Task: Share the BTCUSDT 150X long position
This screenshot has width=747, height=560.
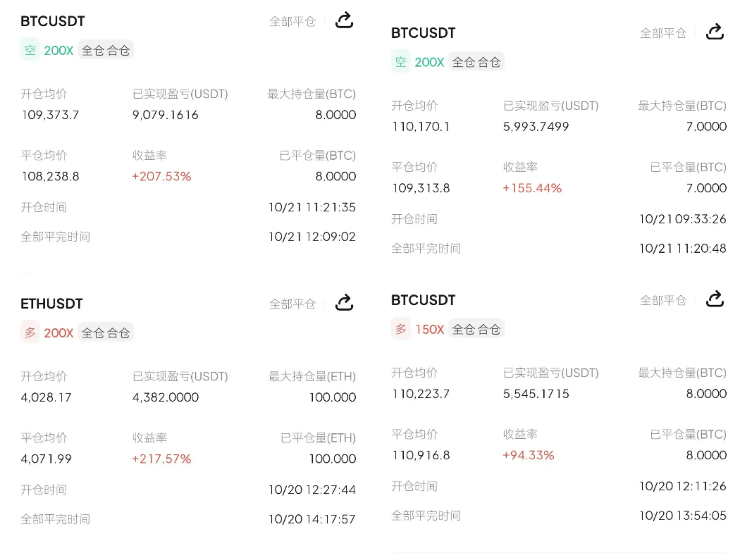Action: pyautogui.click(x=715, y=299)
